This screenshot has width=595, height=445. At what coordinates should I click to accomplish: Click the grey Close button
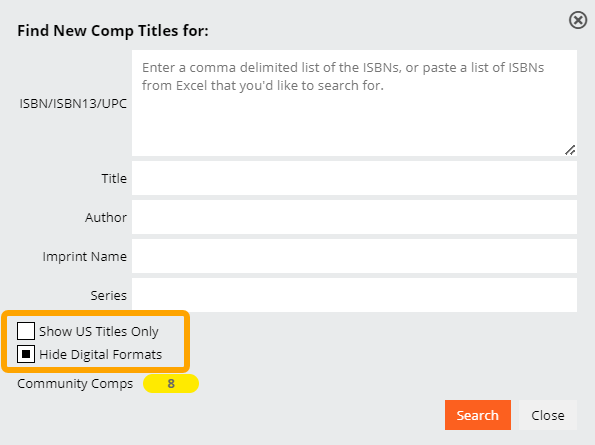(x=548, y=415)
